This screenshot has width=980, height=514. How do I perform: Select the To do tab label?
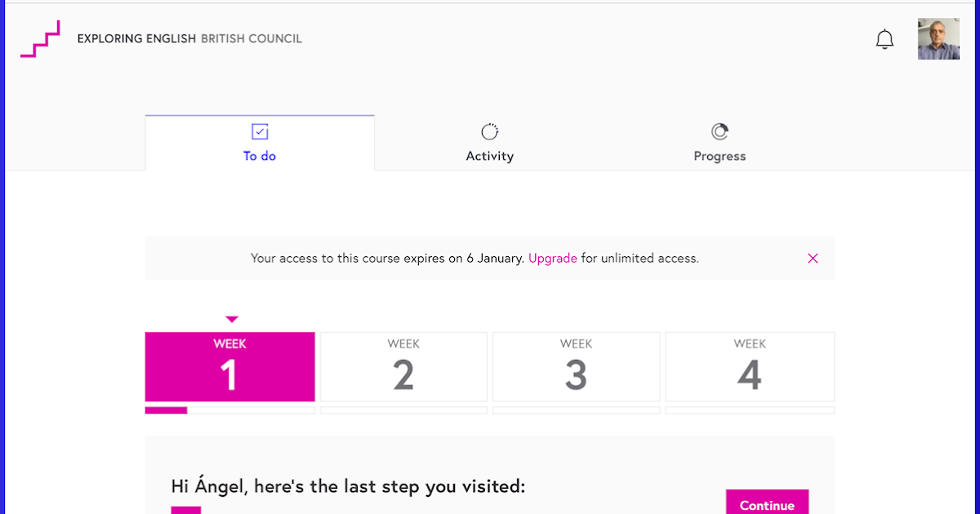point(260,156)
